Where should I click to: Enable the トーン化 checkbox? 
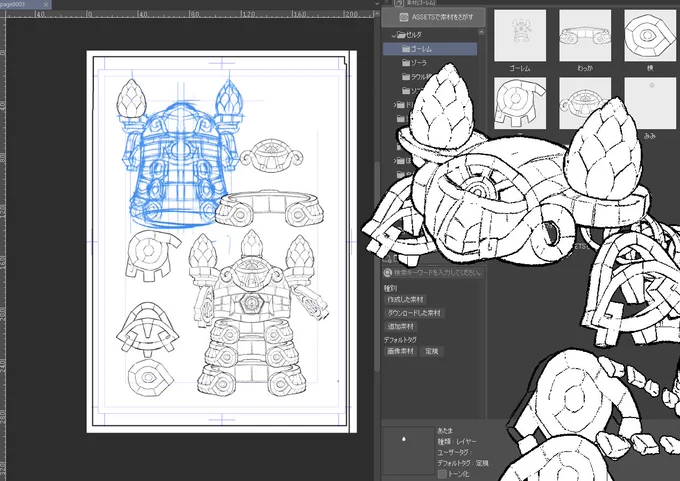click(x=442, y=474)
